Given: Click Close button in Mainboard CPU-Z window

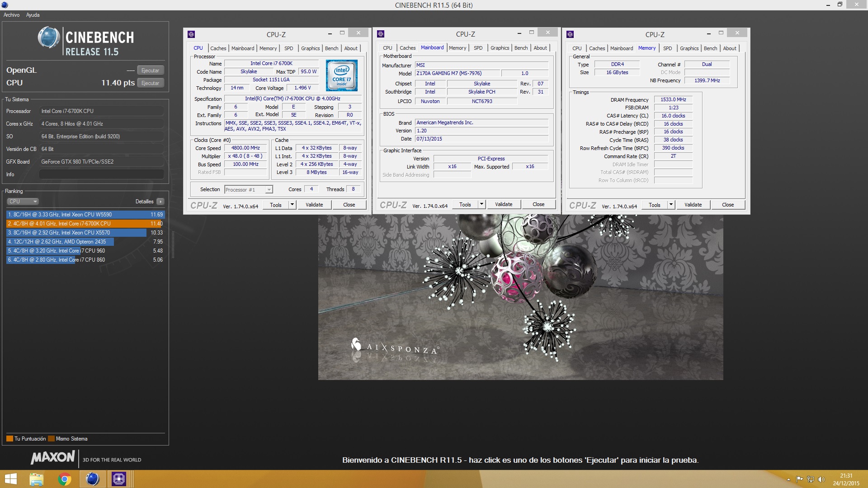Looking at the screenshot, I should click(x=538, y=205).
